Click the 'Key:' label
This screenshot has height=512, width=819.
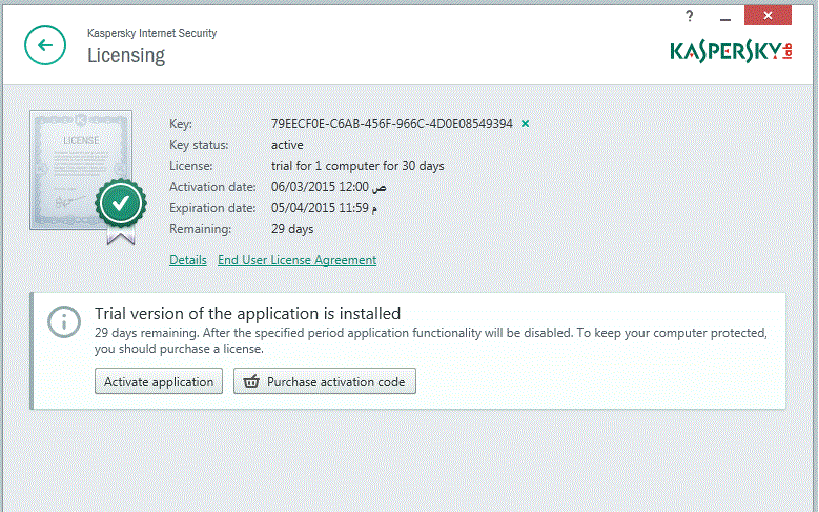(180, 124)
